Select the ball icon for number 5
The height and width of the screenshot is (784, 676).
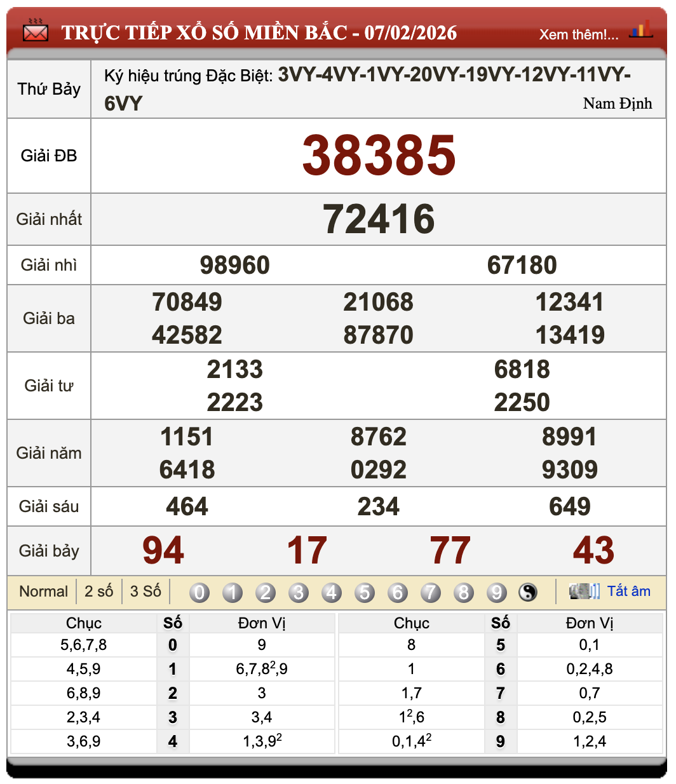click(365, 591)
